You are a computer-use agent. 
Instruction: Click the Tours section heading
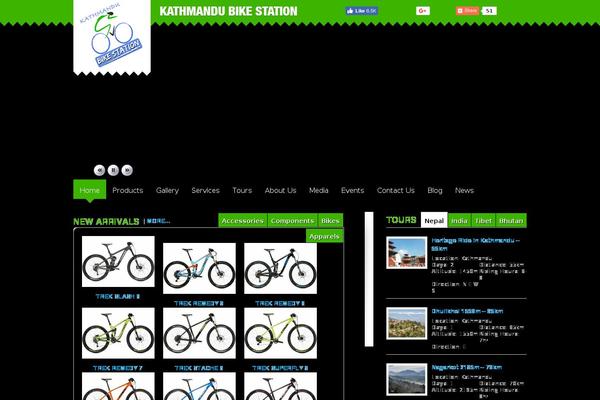pos(401,220)
